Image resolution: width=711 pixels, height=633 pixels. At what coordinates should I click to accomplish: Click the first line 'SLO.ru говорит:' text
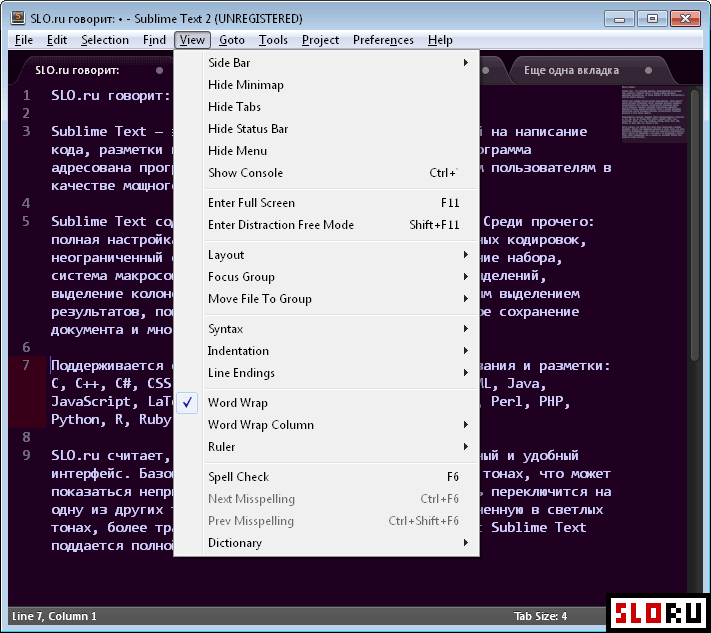(111, 96)
